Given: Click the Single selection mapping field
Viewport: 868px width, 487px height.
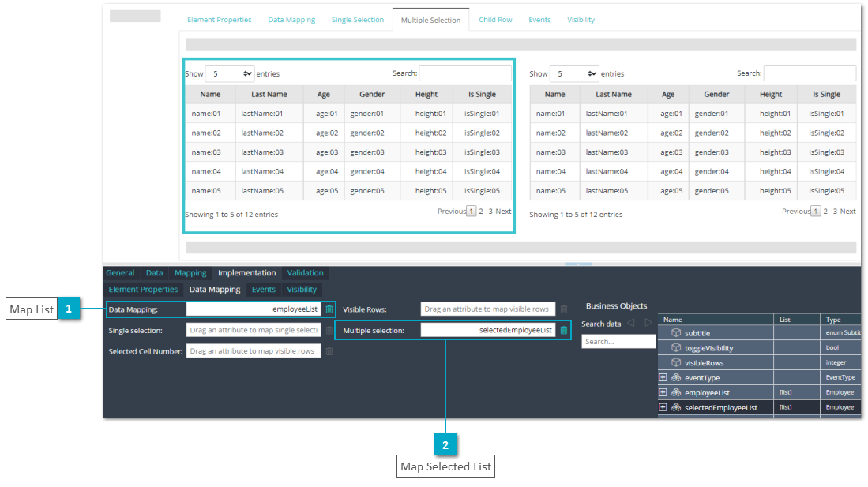Looking at the screenshot, I should (254, 331).
